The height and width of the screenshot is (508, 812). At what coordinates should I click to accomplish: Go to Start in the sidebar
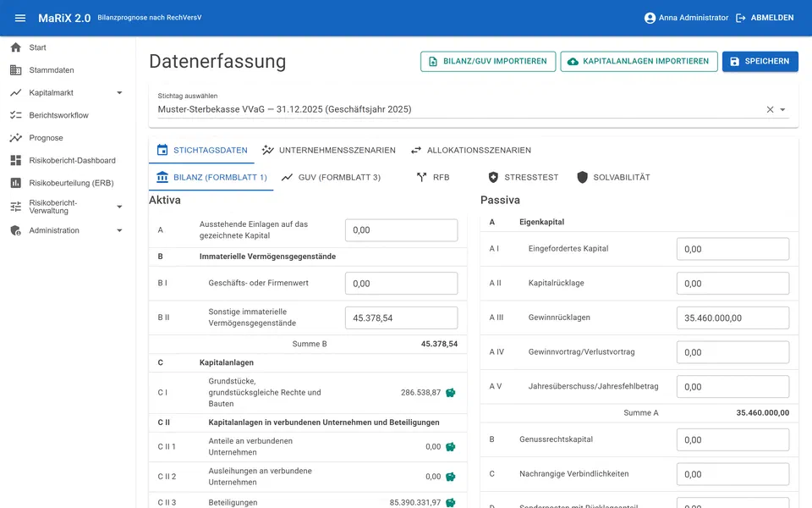point(68,47)
